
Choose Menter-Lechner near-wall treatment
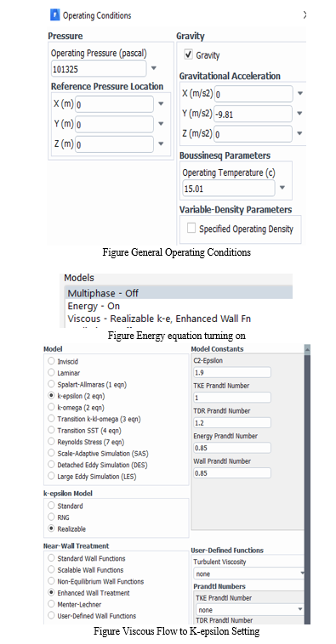pyautogui.click(x=51, y=604)
